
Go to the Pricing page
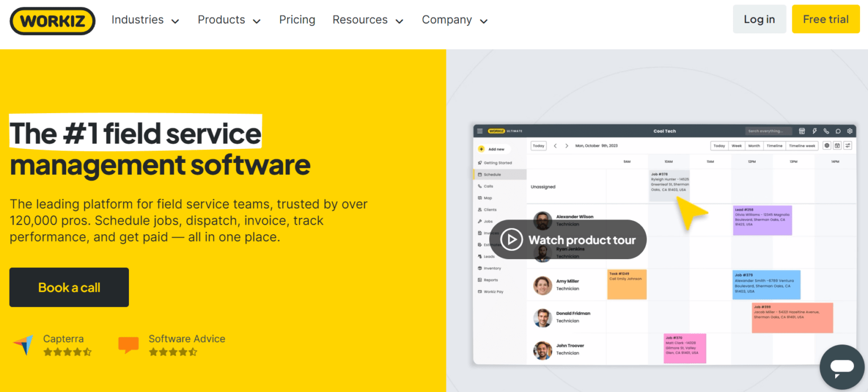click(x=297, y=20)
